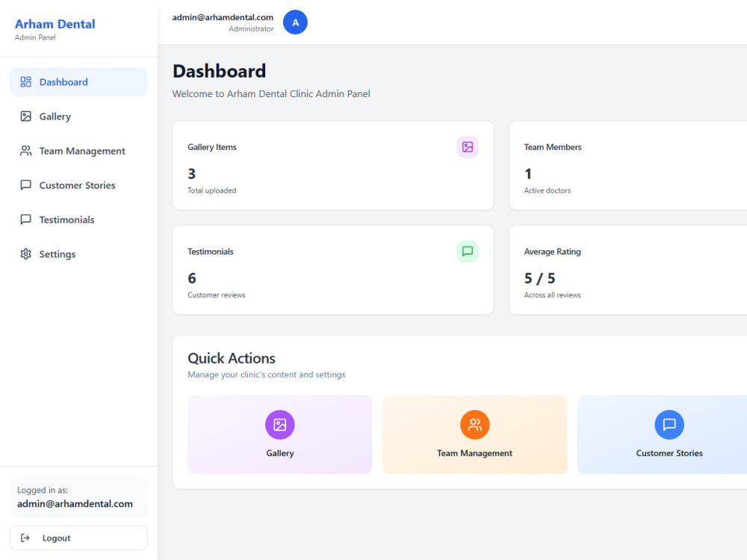The image size is (747, 560).
Task: Click the 'Admin Panel' subtitle in sidebar
Action: [x=35, y=37]
